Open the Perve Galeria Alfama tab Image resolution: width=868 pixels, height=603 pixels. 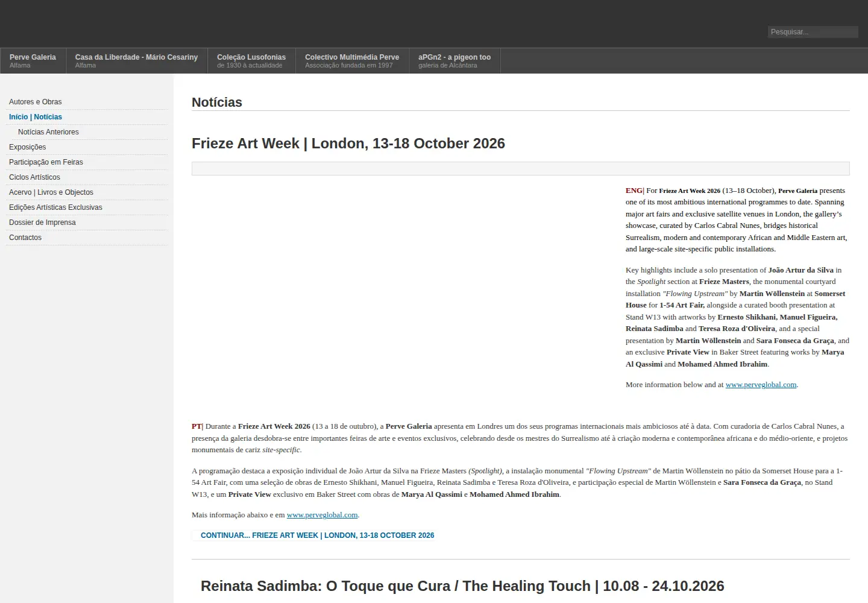(x=33, y=61)
